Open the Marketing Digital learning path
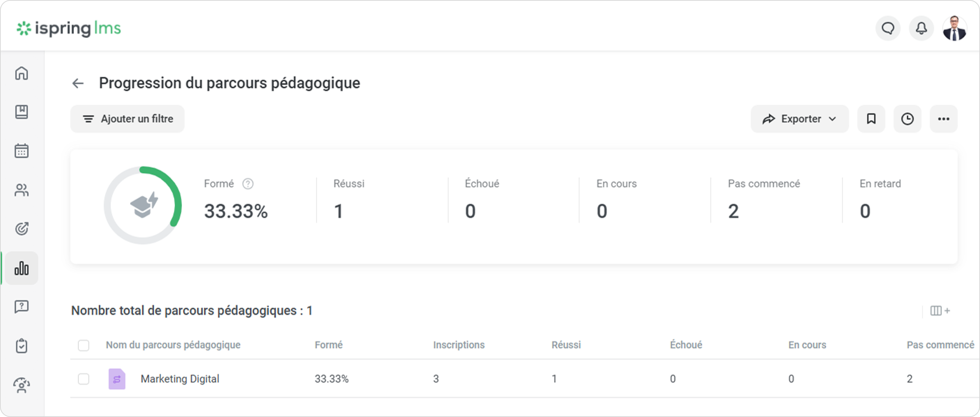 click(x=180, y=379)
